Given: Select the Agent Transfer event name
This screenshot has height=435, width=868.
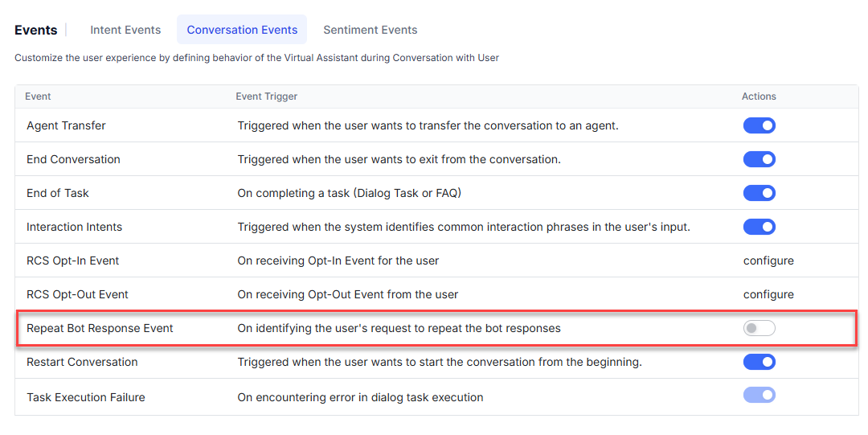Looking at the screenshot, I should click(x=66, y=125).
